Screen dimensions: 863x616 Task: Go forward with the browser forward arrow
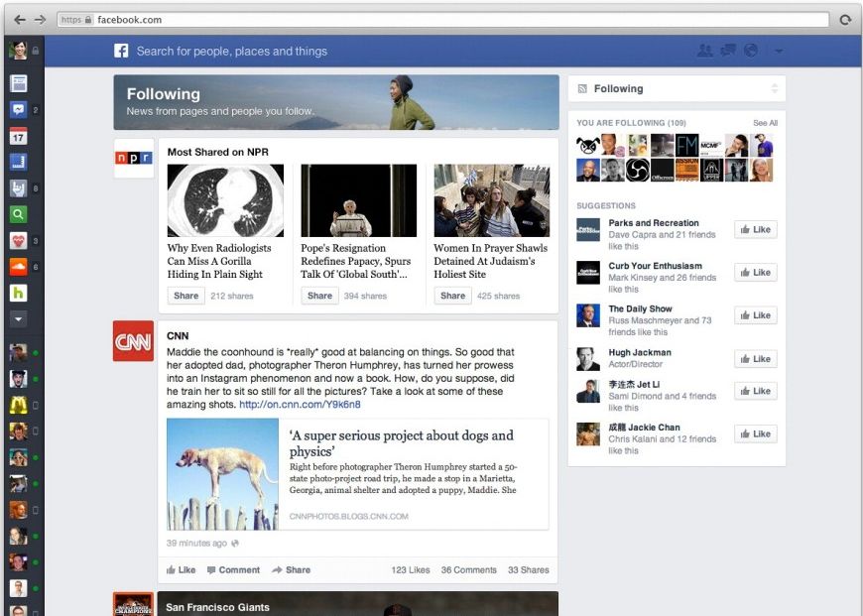pos(40,20)
